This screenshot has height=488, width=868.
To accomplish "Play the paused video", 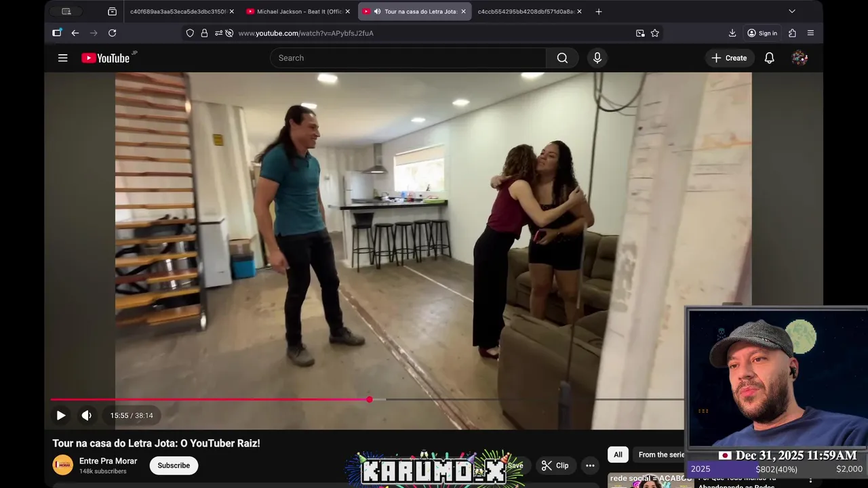I will coord(61,415).
